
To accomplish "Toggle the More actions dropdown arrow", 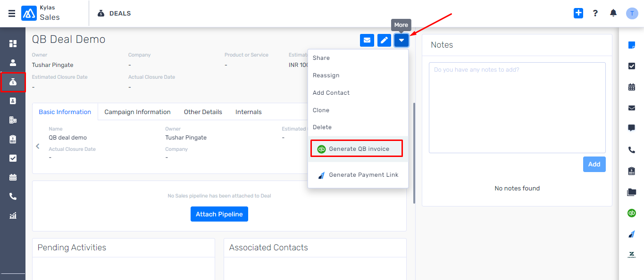I will point(401,41).
